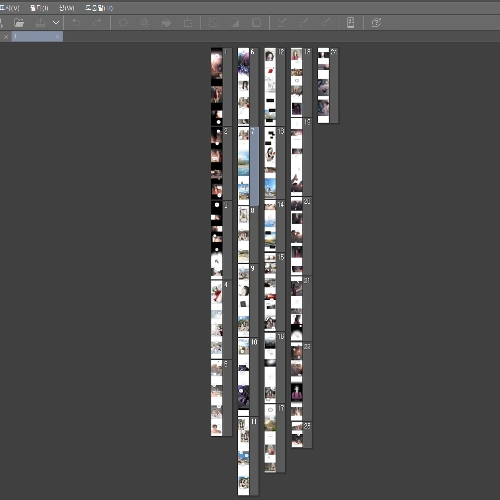Open the 필터 menu
Viewport: 500px width, 500px height.
(39, 8)
